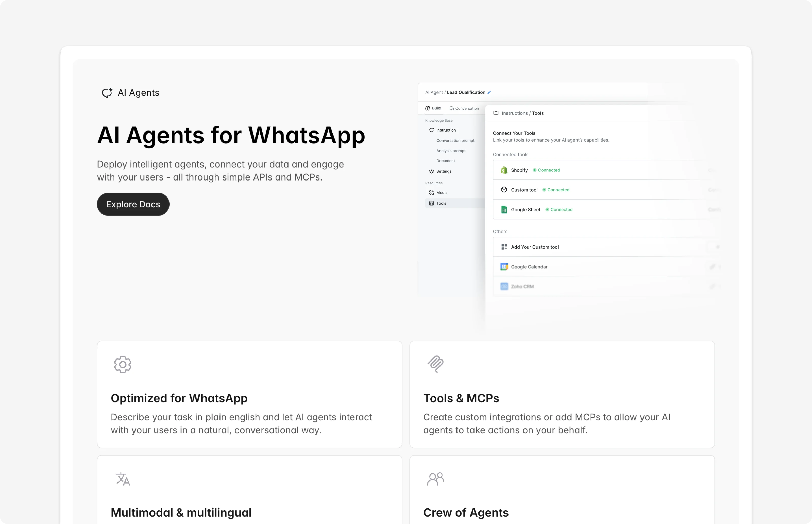Screen dimensions: 812x524
Task: Open Add Your Custom tool row
Action: click(x=535, y=247)
